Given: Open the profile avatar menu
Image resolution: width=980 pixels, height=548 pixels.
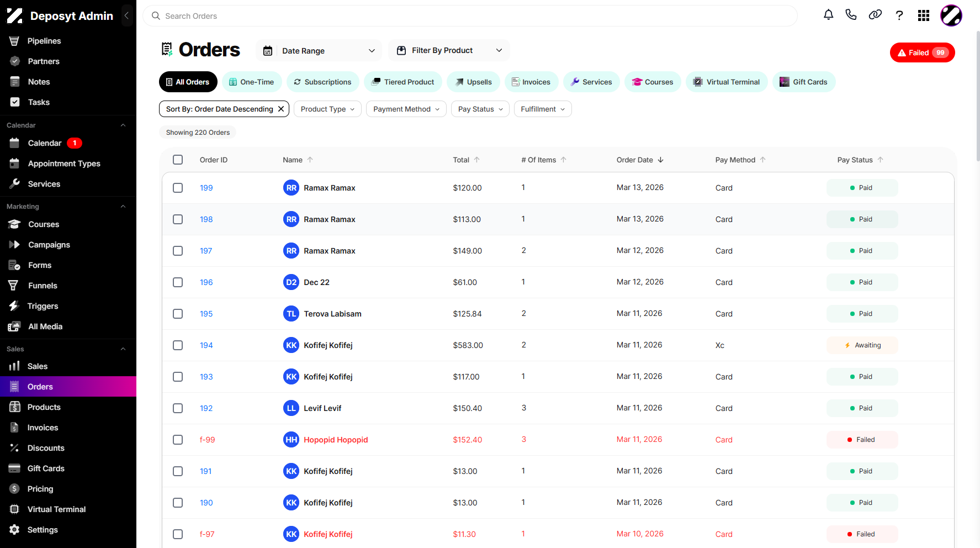Looking at the screenshot, I should [951, 15].
